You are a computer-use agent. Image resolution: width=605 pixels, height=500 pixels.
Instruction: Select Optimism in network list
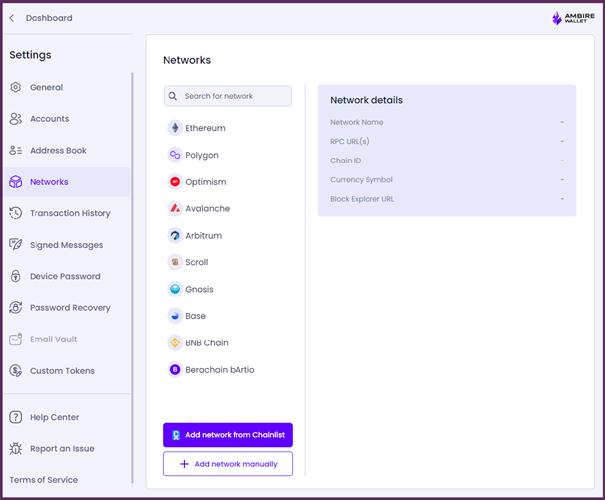point(228,182)
